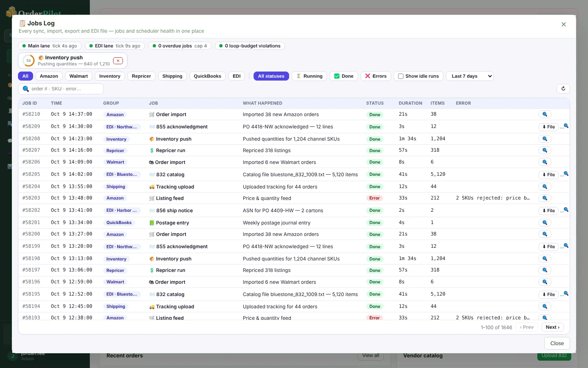Screen dimensions: 588x368
Task: Download file for job #58209
Action: click(x=548, y=127)
